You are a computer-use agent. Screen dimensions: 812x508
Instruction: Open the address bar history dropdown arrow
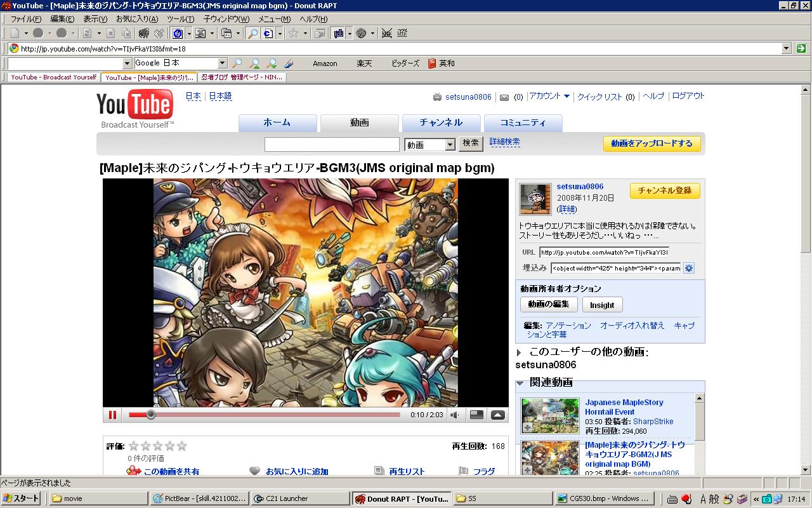[x=786, y=48]
